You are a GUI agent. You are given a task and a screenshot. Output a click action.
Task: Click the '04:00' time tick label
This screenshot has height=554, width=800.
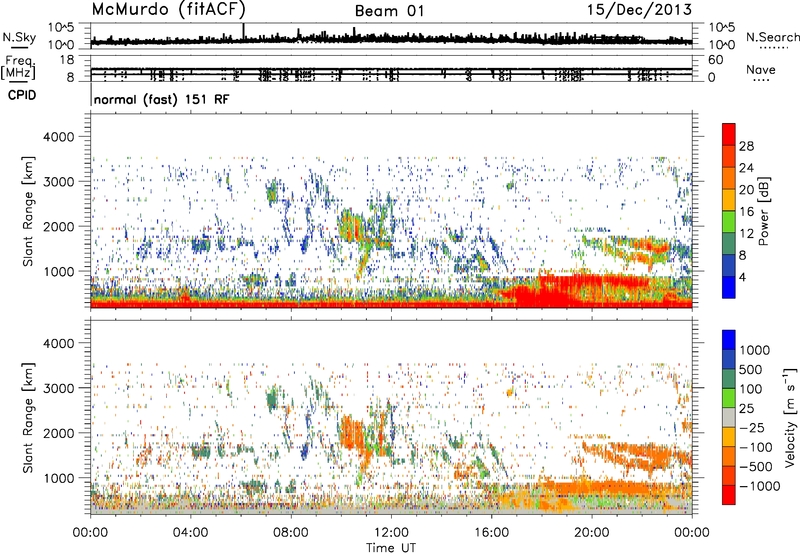[x=190, y=533]
